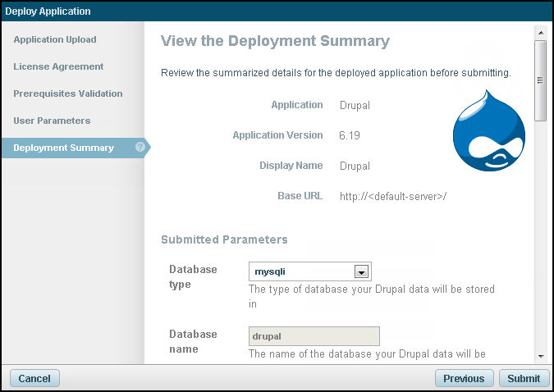Open Prerequisites Validation step

click(68, 93)
